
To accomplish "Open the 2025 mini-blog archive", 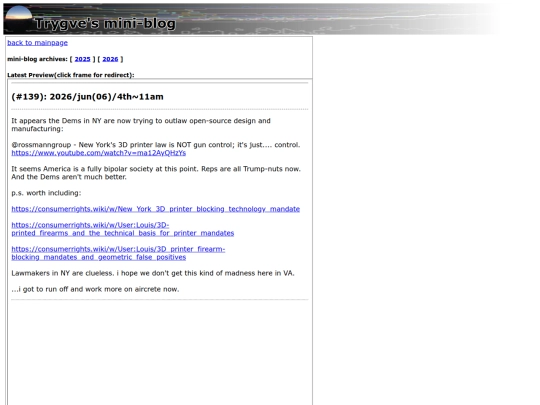I will pyautogui.click(x=82, y=59).
